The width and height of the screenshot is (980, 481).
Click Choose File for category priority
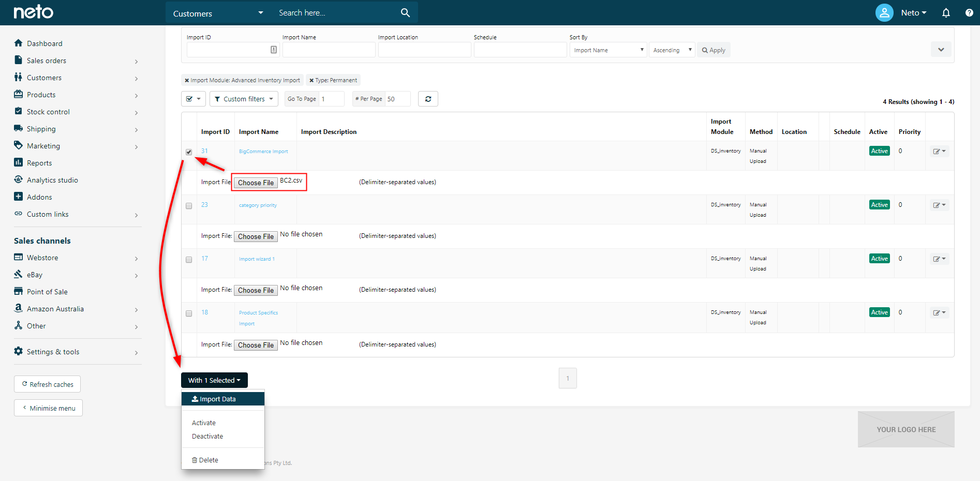click(x=256, y=236)
